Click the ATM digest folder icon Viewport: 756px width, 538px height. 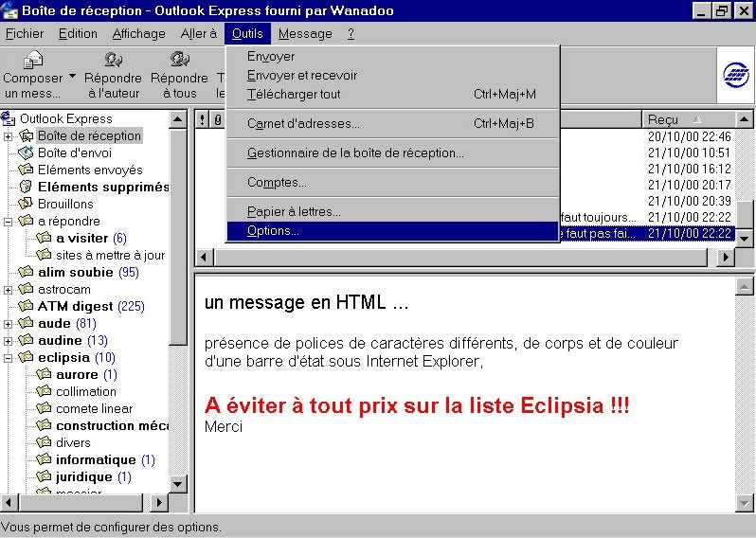point(26,306)
